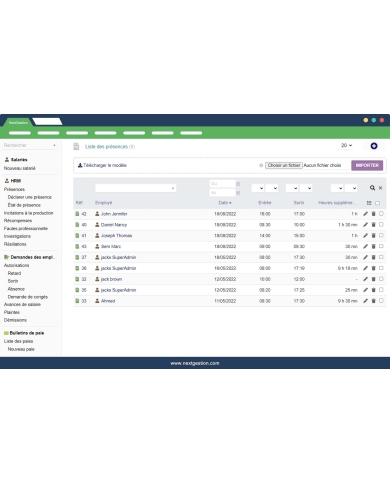Delete presence row 37 trash icon

(373, 257)
